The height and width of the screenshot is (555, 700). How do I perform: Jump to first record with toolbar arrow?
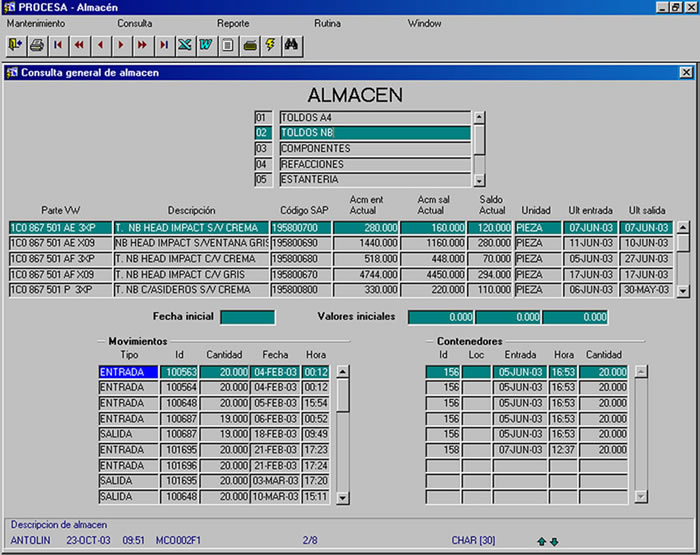(x=58, y=45)
